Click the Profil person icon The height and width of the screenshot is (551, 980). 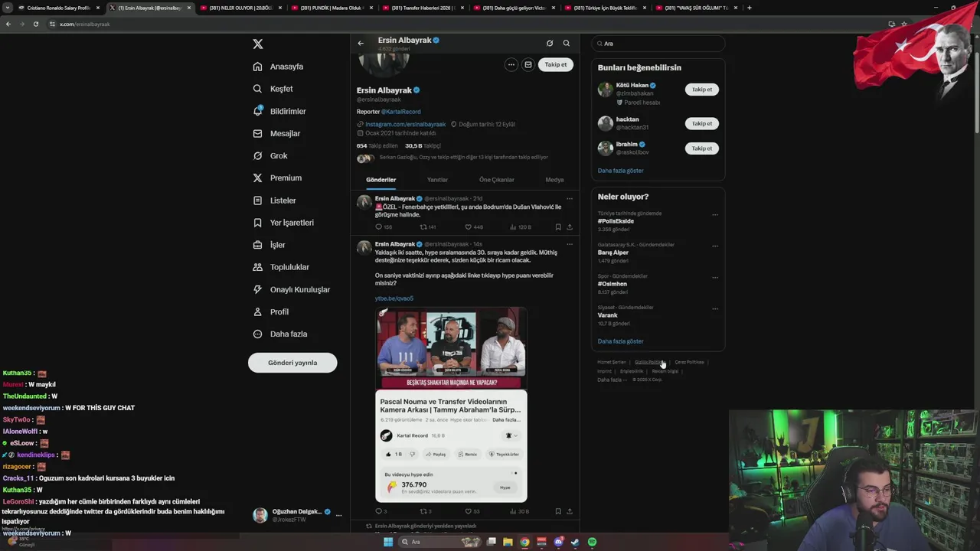click(x=258, y=311)
